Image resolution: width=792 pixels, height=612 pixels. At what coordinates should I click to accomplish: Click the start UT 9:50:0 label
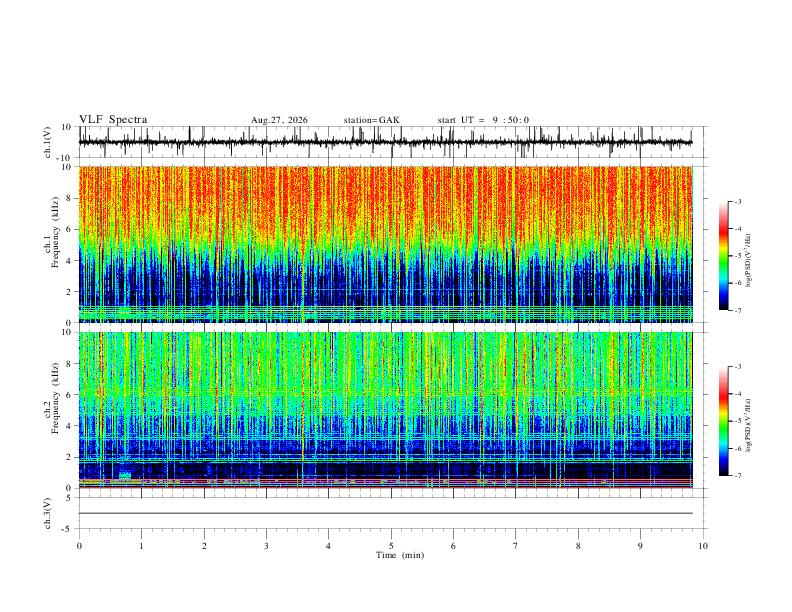(483, 120)
